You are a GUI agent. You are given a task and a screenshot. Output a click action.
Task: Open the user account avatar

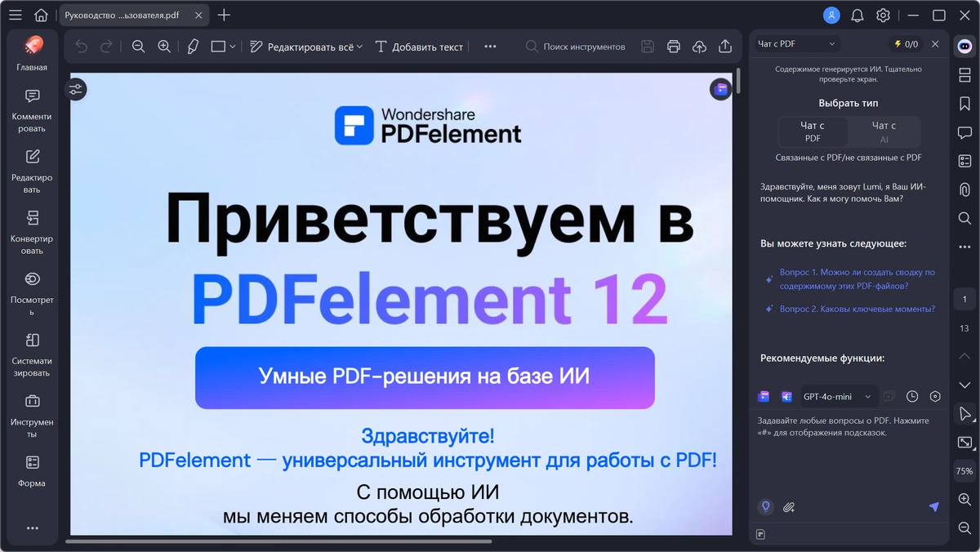[831, 15]
